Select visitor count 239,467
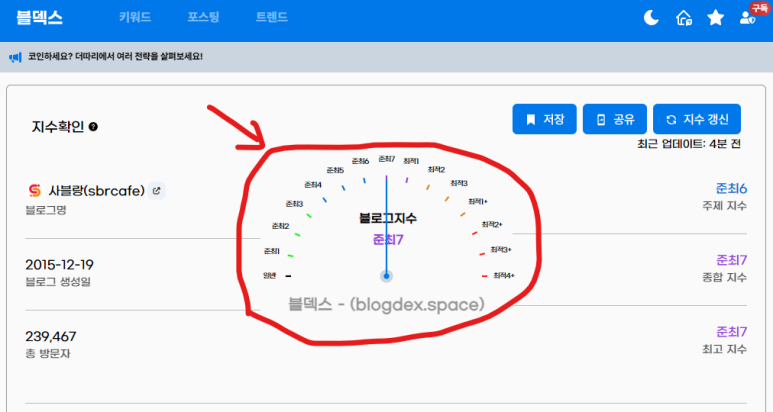773x412 pixels. 51,337
